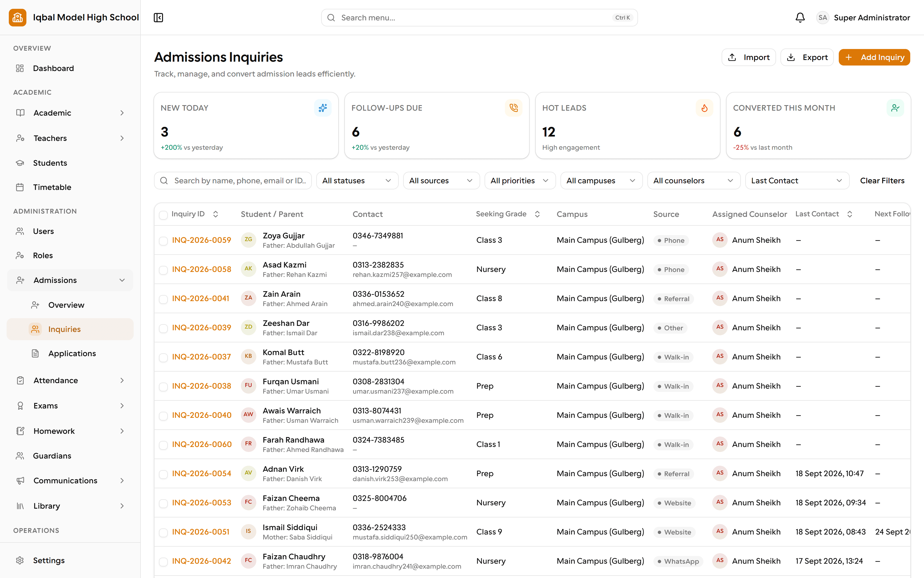Select checkbox for INQ-2026-0058

(x=163, y=270)
